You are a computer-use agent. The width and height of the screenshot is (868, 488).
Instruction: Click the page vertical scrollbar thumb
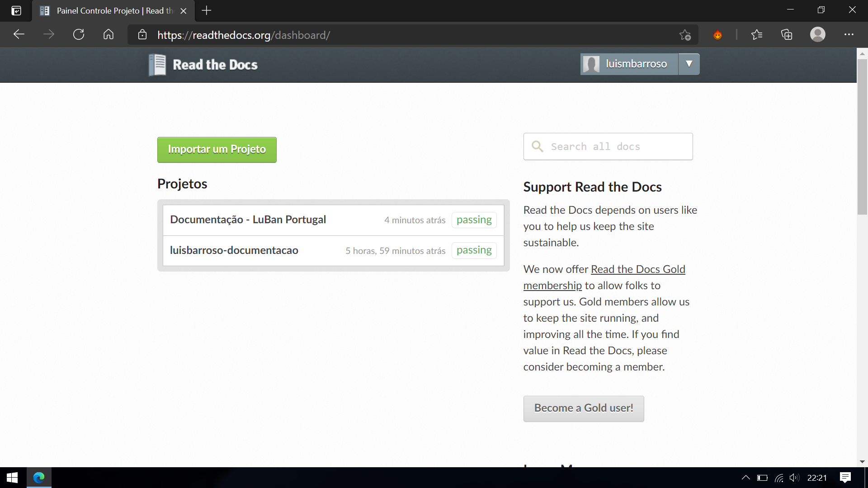point(862,136)
